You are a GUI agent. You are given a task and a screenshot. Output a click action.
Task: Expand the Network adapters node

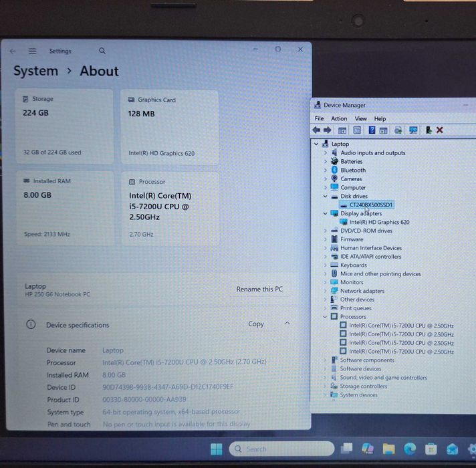tap(325, 291)
